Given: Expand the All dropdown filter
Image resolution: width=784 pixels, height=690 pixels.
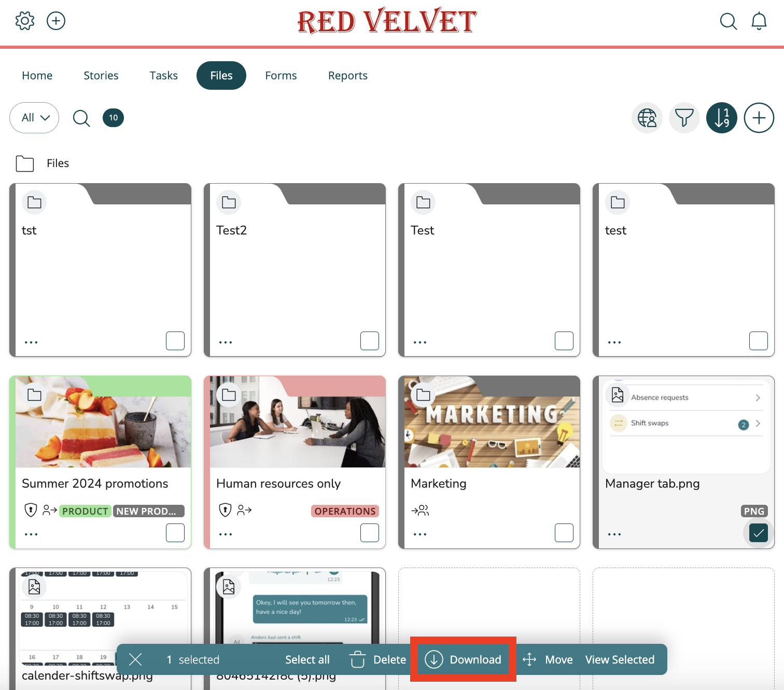Looking at the screenshot, I should (x=34, y=118).
